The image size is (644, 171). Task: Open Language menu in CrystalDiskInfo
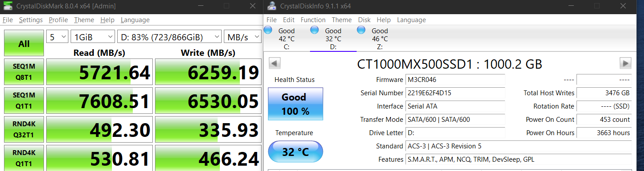(411, 20)
